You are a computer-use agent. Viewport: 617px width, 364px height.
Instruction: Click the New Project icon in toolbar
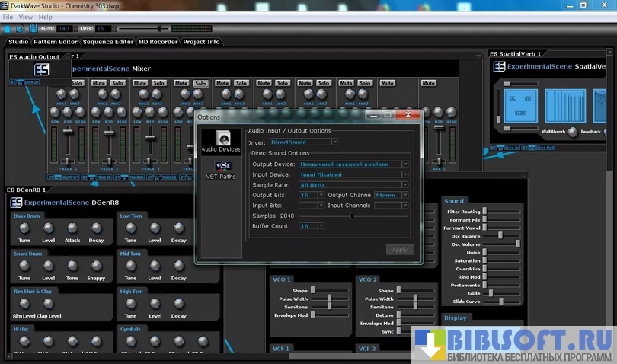coord(8,29)
